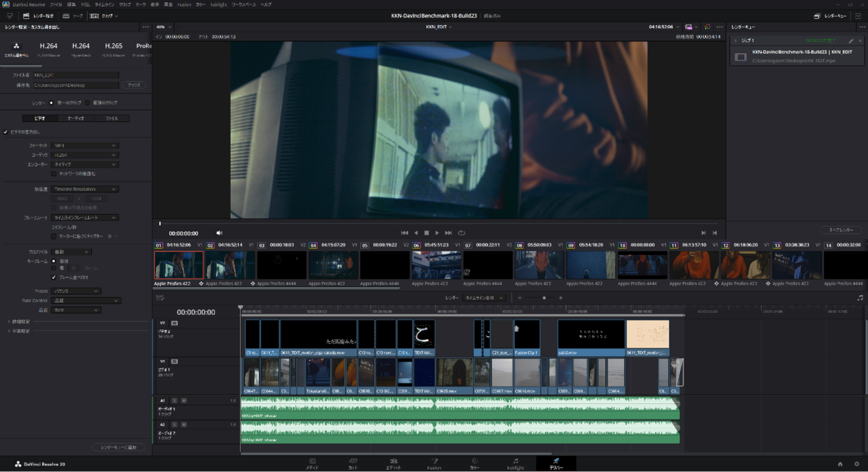The width and height of the screenshot is (868, 472).
Task: Choose the H.264 HyperDeck render preset
Action: point(81,49)
